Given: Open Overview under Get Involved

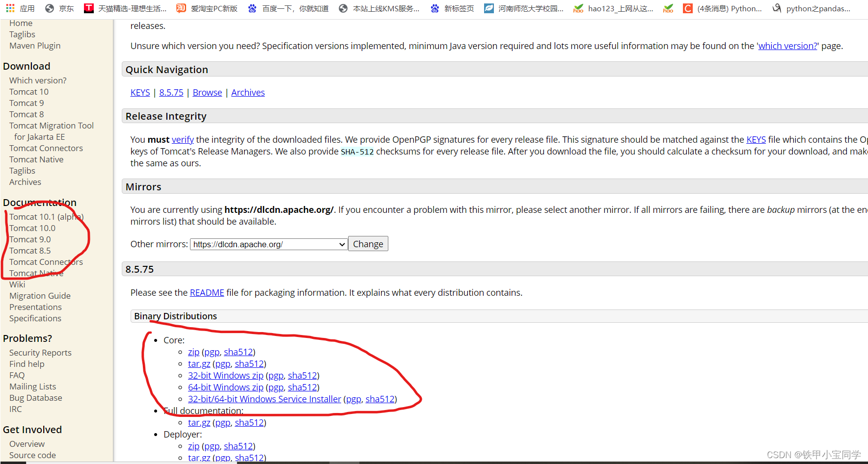Looking at the screenshot, I should tap(27, 444).
